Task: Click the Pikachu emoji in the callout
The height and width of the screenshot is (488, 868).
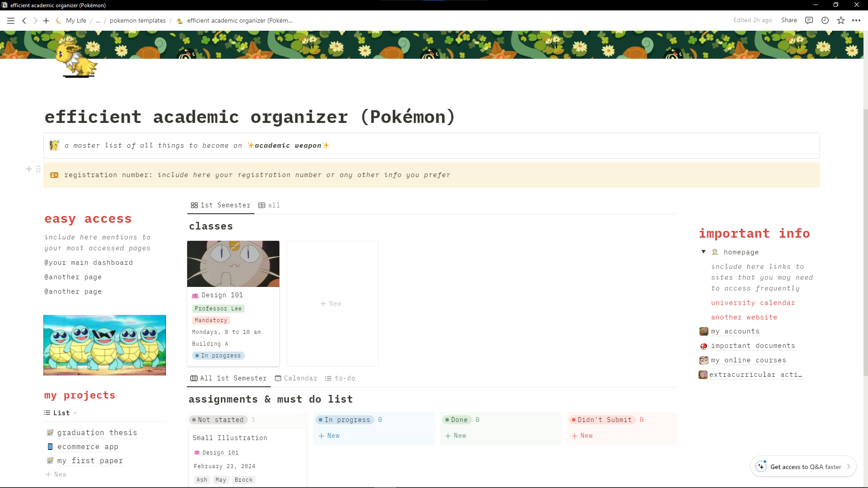Action: tap(54, 145)
